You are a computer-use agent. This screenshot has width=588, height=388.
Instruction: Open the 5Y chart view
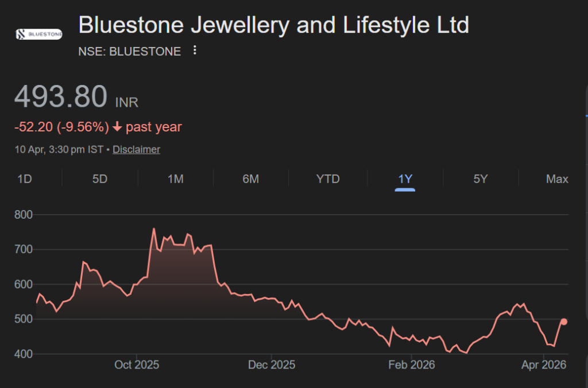point(481,179)
